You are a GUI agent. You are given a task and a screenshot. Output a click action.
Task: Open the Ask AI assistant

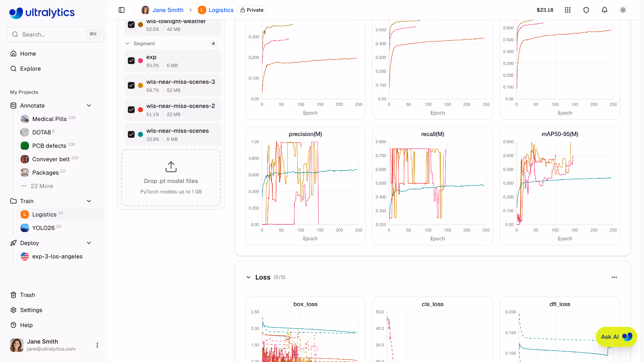click(616, 337)
